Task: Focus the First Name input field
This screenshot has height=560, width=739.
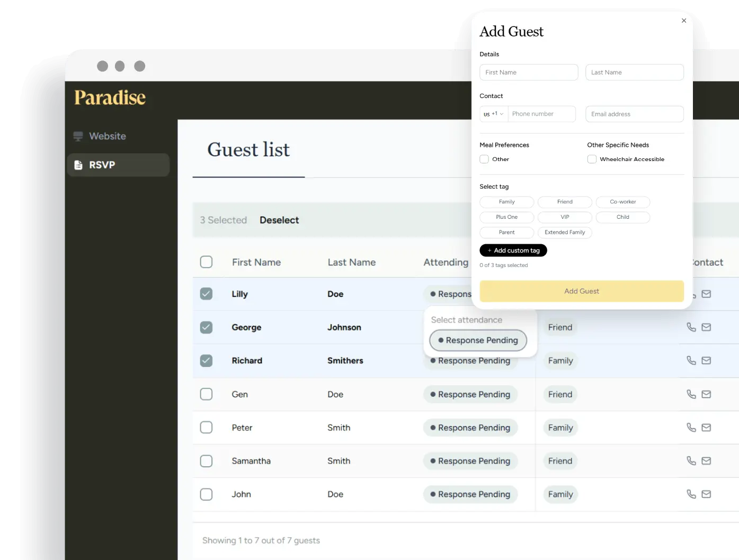Action: [x=529, y=72]
